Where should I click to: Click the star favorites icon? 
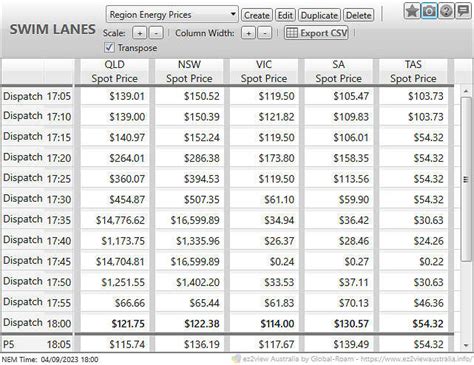point(412,11)
